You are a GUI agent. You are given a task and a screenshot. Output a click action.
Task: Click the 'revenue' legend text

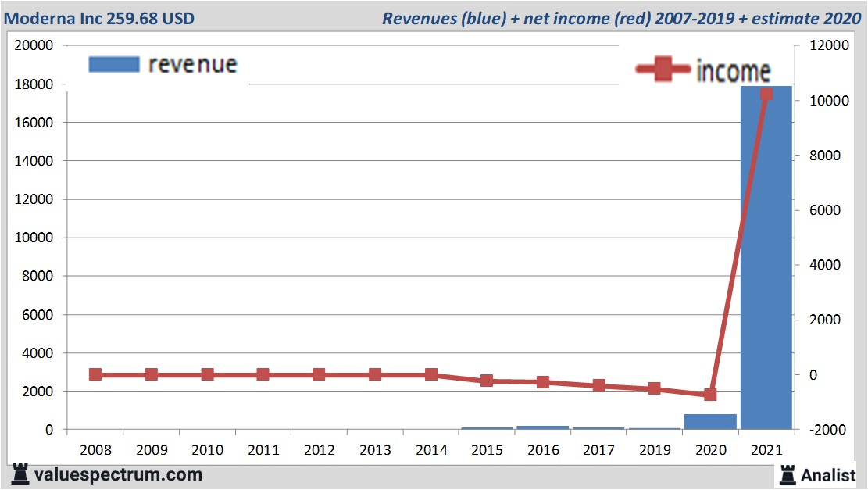click(193, 64)
